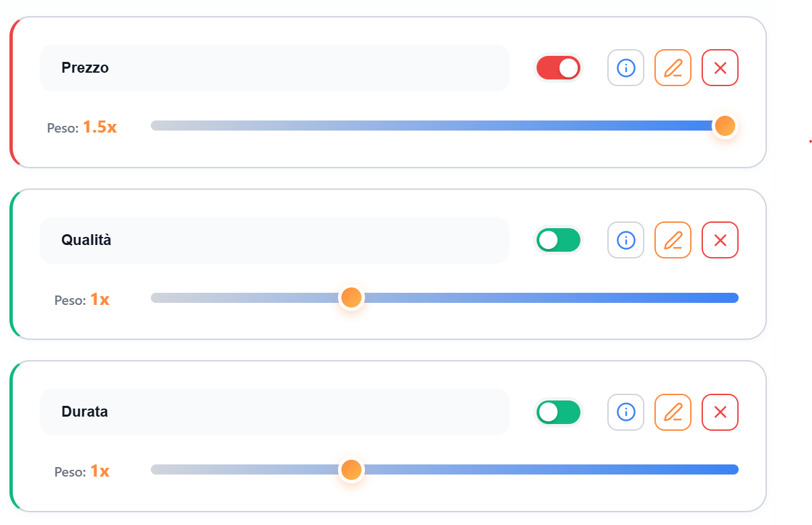Viewport: 812px width, 525px height.
Task: Click the 1.5x weight value for Prezzo
Action: click(x=98, y=125)
